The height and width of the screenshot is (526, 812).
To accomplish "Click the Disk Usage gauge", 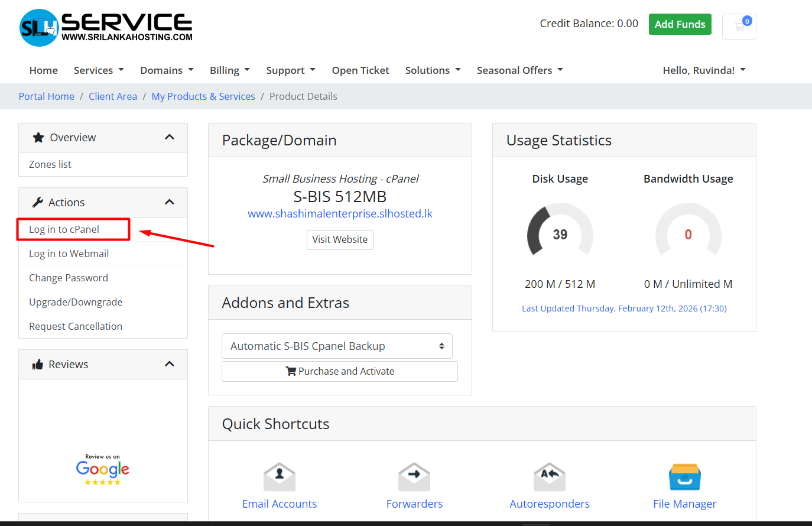I will pos(560,234).
